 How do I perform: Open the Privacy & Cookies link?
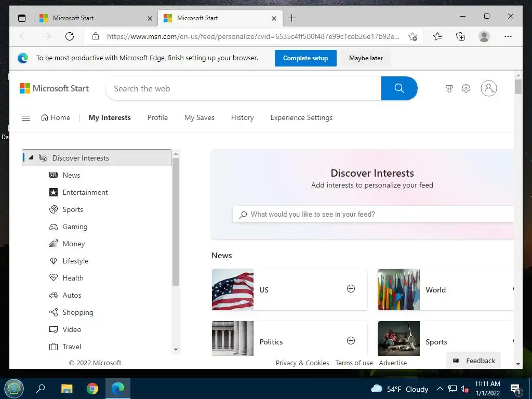(x=302, y=363)
